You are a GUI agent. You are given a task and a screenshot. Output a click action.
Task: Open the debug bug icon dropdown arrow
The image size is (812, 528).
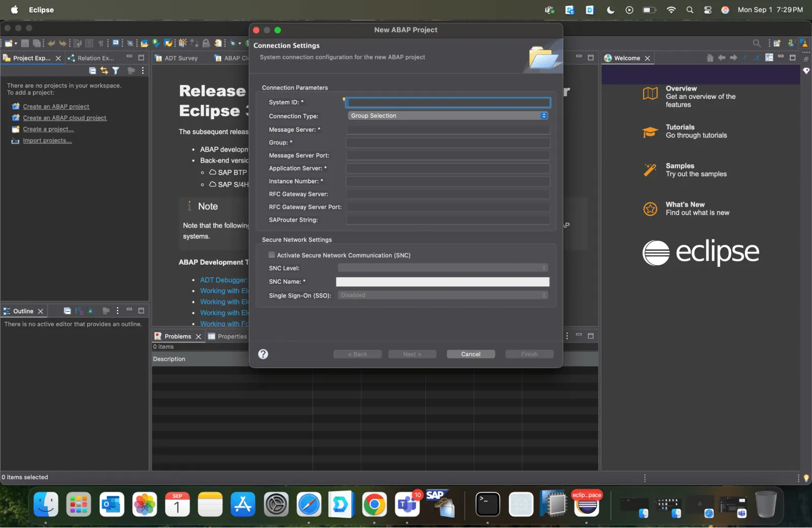(x=240, y=43)
